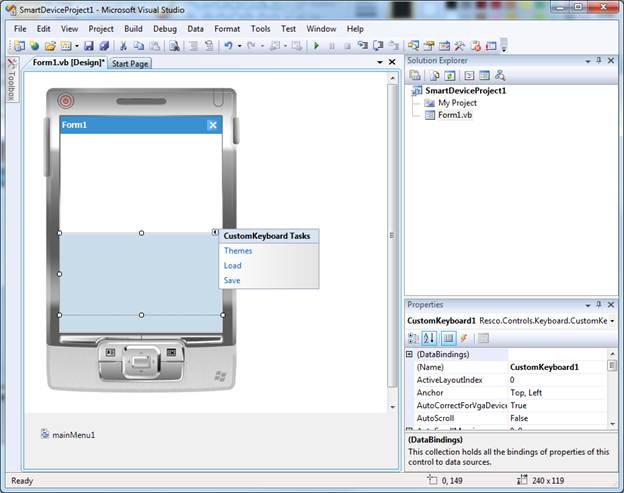Open the CustomKeyboard1 object selector dropdown

611,321
